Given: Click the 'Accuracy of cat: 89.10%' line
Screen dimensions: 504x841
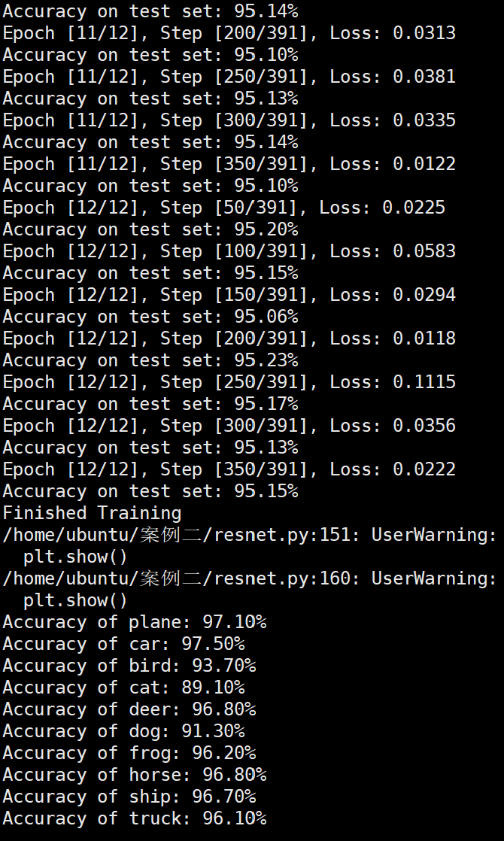Looking at the screenshot, I should click(124, 688).
